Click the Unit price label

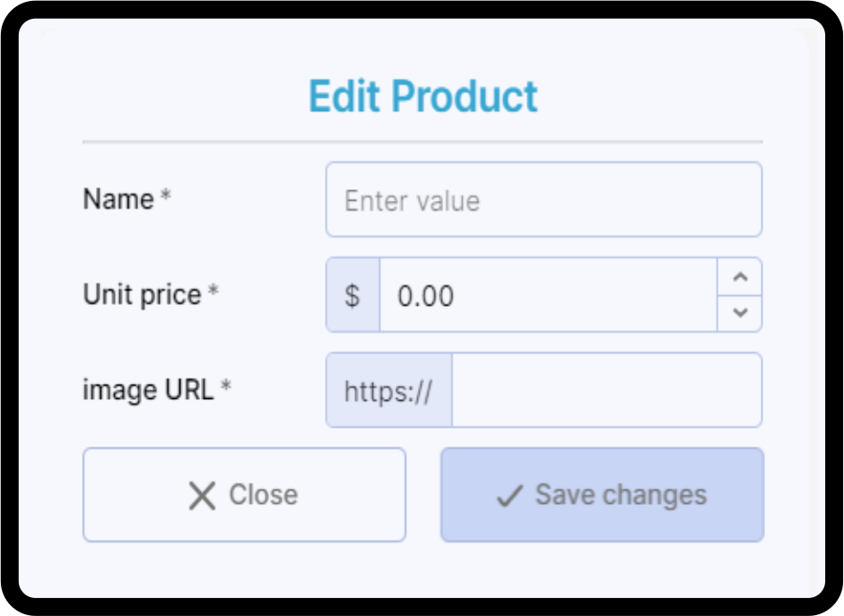pos(142,295)
